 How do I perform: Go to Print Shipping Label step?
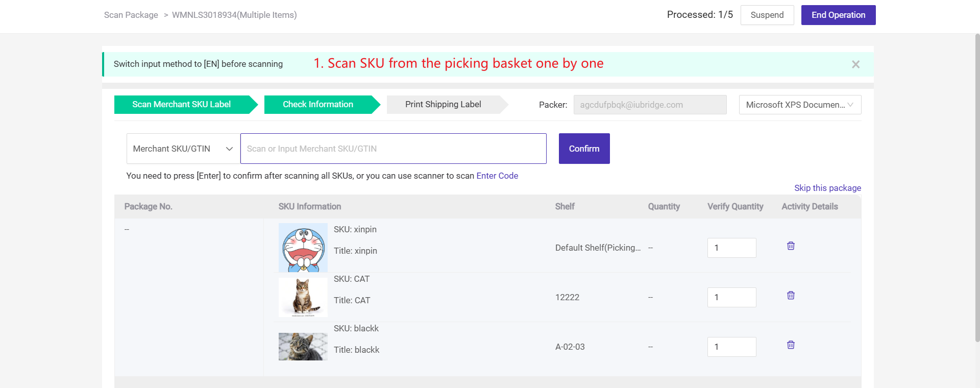click(443, 105)
